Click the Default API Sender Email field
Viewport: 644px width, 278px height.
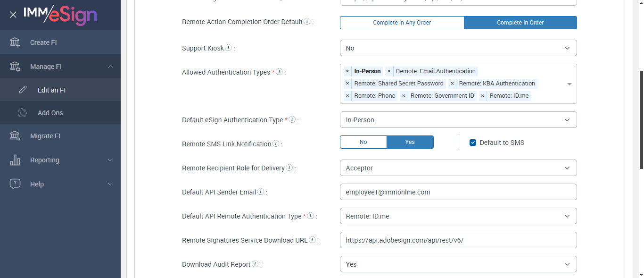(458, 192)
